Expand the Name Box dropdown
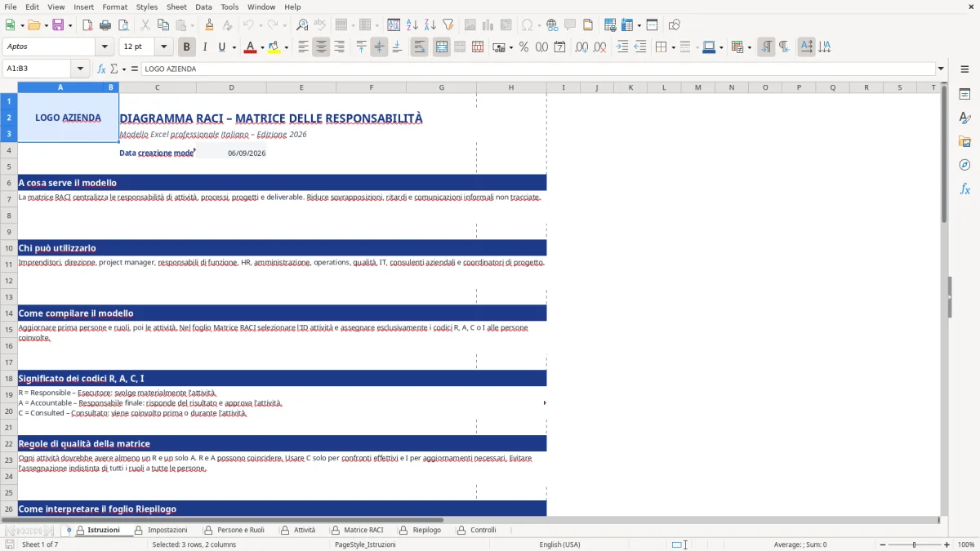The width and height of the screenshot is (980, 551). click(79, 69)
